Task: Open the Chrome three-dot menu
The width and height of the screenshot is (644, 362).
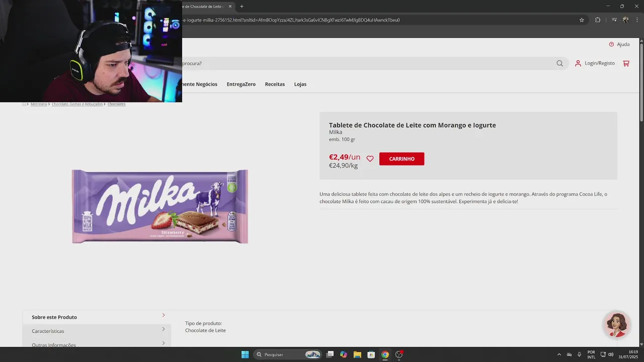Action: tap(637, 20)
